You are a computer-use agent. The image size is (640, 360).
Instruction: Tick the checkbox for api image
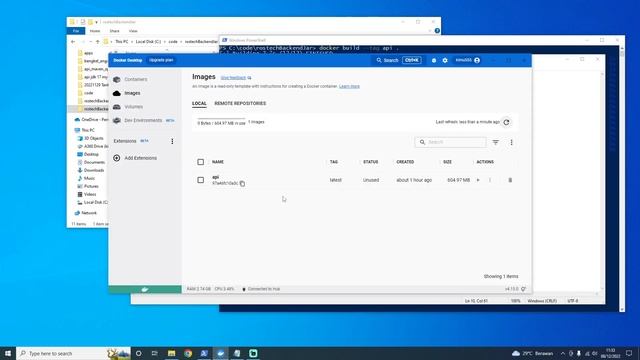pyautogui.click(x=200, y=180)
